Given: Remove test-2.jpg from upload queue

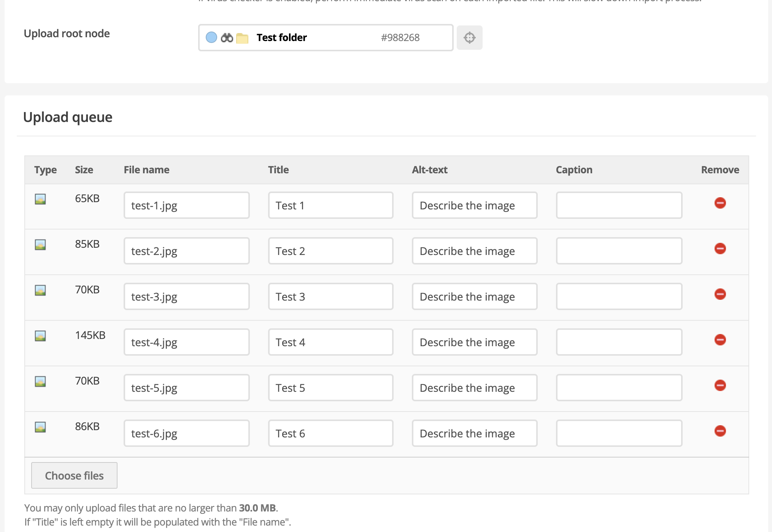Looking at the screenshot, I should coord(720,249).
